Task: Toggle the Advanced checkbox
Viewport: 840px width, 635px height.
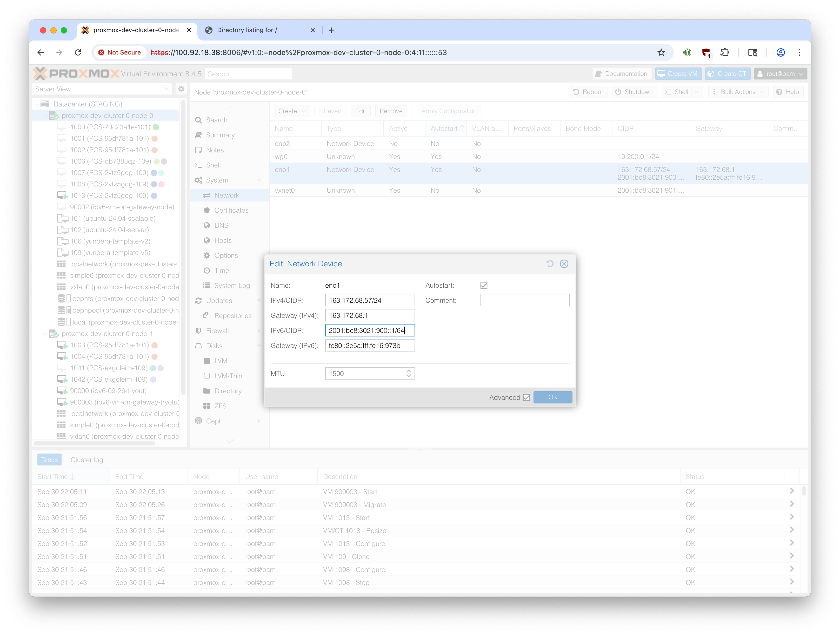Action: (526, 397)
